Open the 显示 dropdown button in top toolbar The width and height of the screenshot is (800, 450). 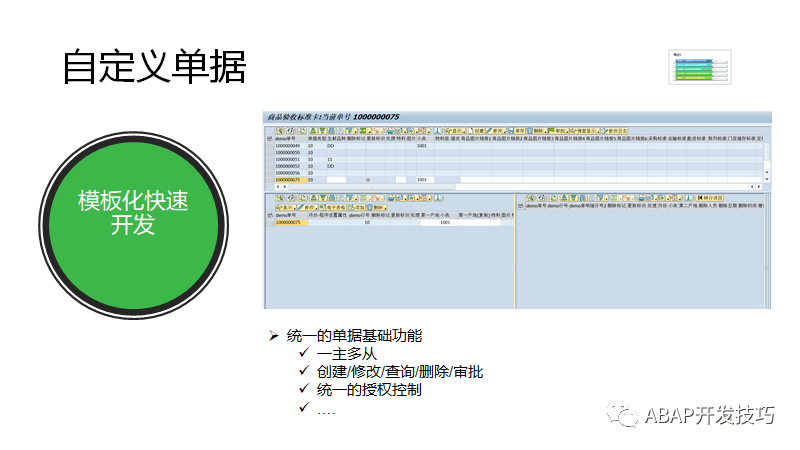point(455,131)
